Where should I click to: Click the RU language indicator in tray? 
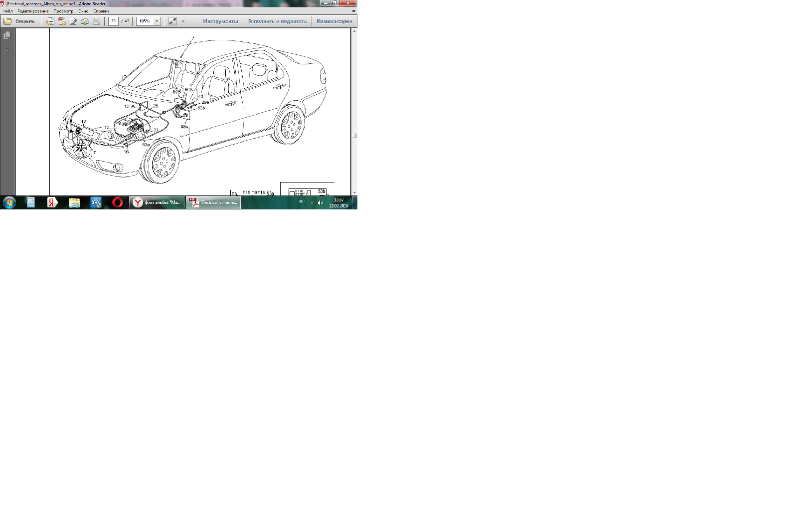point(302,202)
